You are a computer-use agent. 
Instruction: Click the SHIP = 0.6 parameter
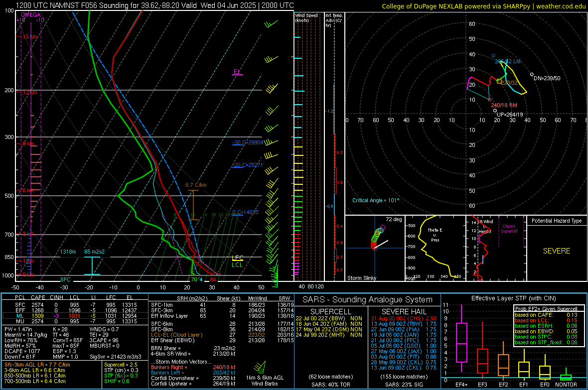coord(117,381)
